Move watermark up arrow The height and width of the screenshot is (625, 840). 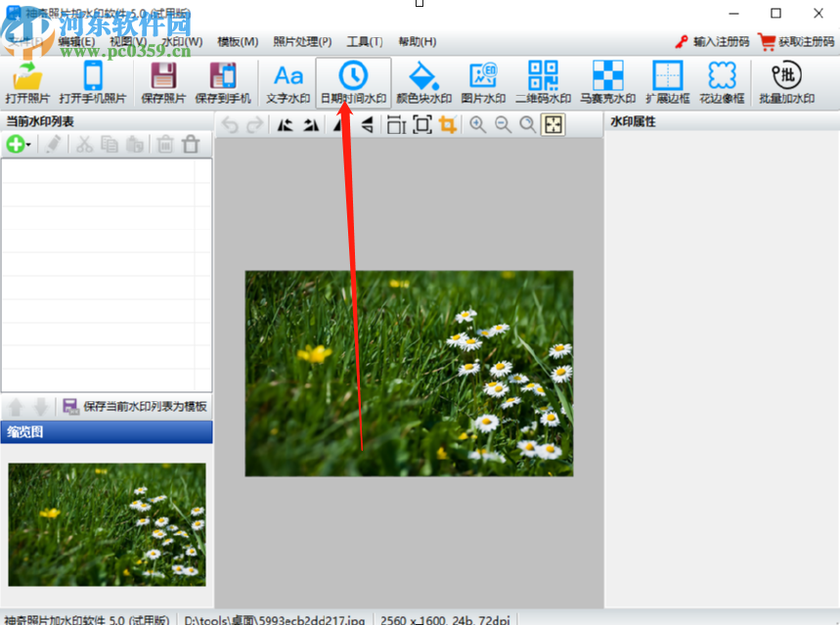16,407
